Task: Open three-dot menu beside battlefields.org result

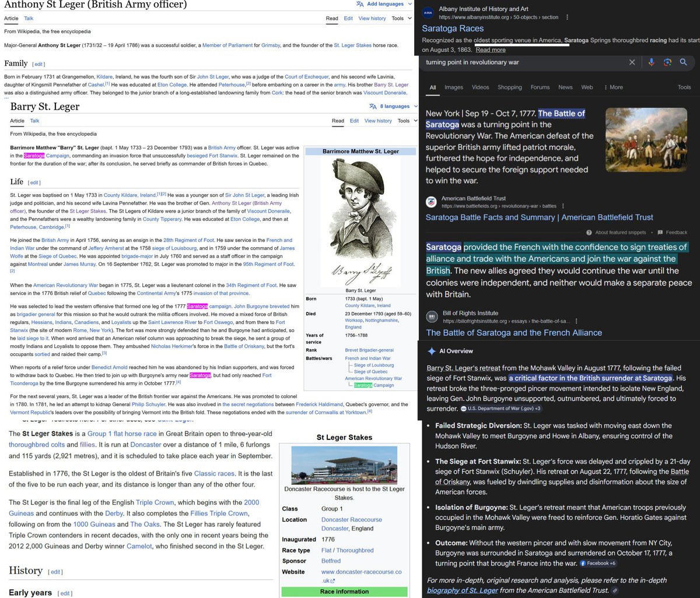Action: (563, 206)
